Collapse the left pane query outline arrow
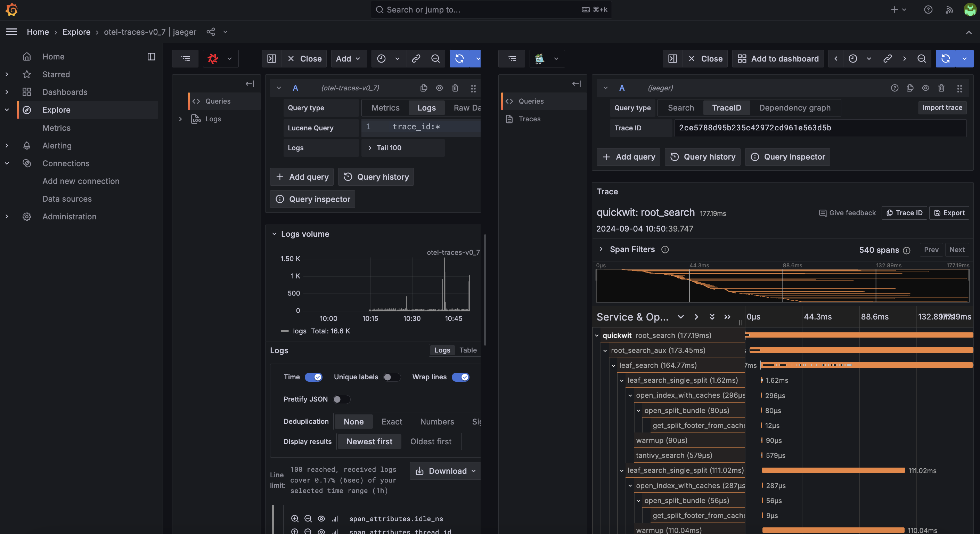 250,84
